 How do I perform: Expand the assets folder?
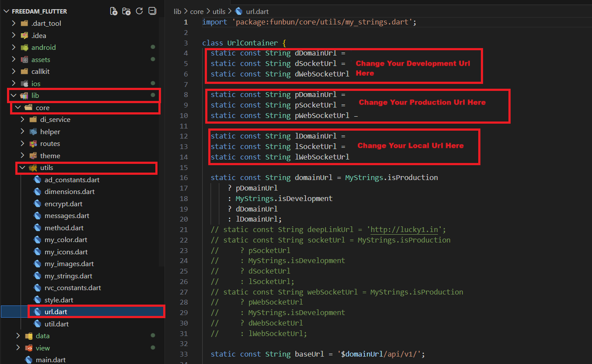coord(14,59)
